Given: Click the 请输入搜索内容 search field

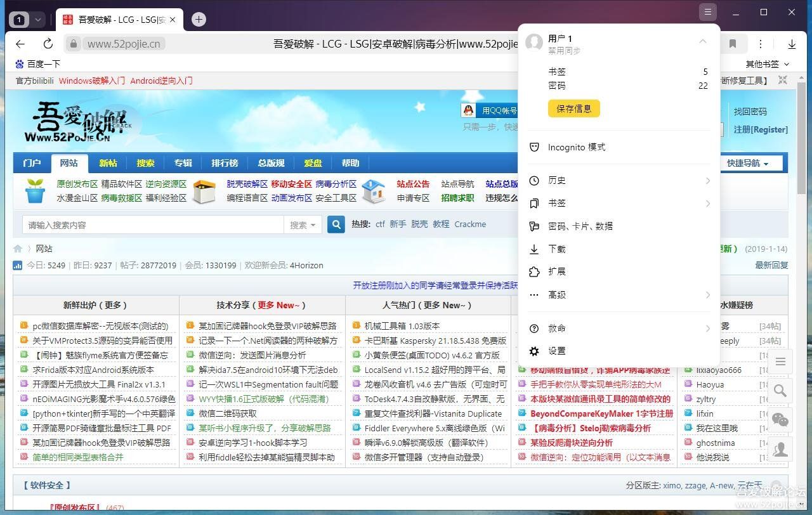Looking at the screenshot, I should coord(152,224).
